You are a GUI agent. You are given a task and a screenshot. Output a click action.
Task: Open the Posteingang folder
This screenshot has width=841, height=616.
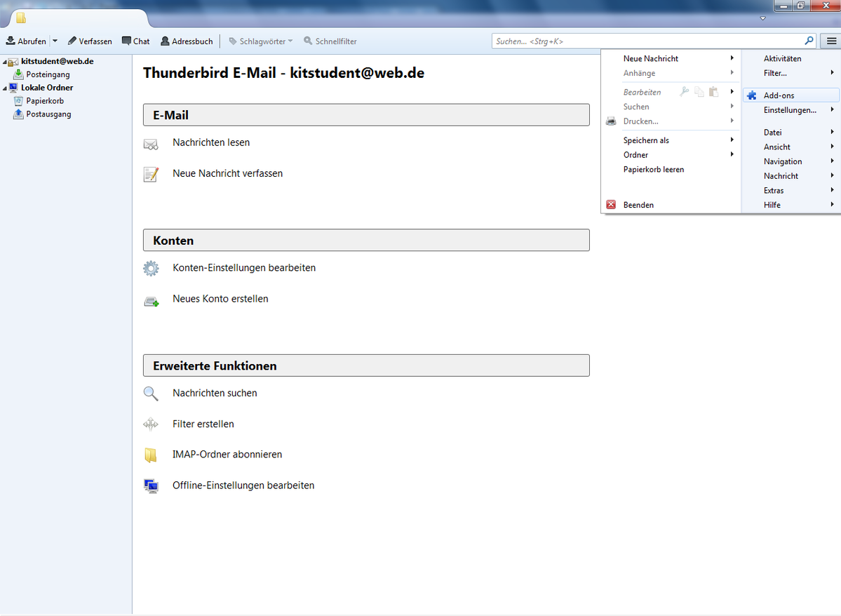click(x=48, y=74)
